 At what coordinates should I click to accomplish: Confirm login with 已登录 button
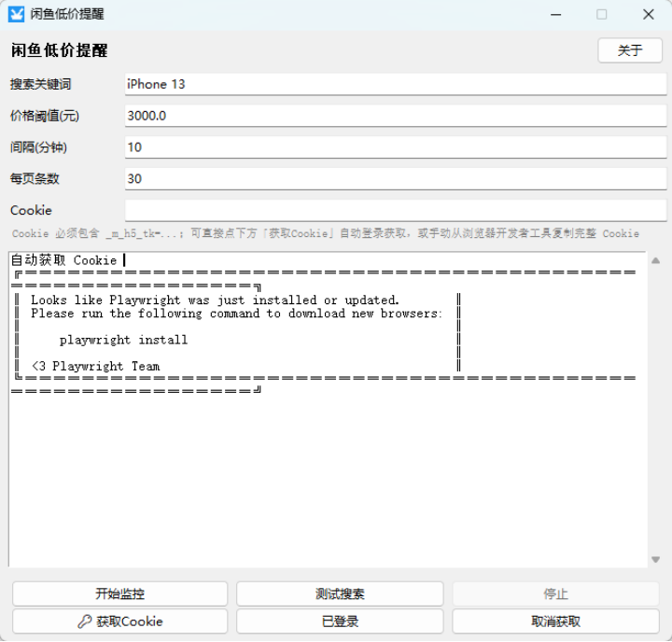[x=340, y=621]
